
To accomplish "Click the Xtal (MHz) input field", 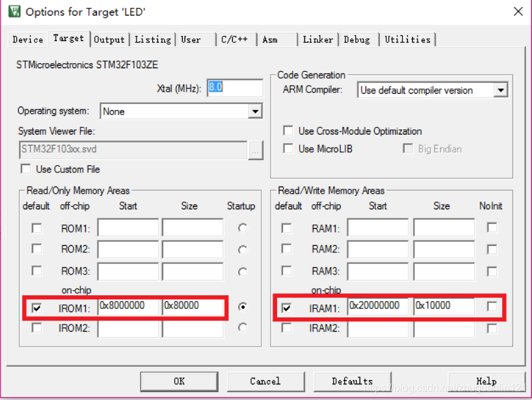I will pos(235,88).
